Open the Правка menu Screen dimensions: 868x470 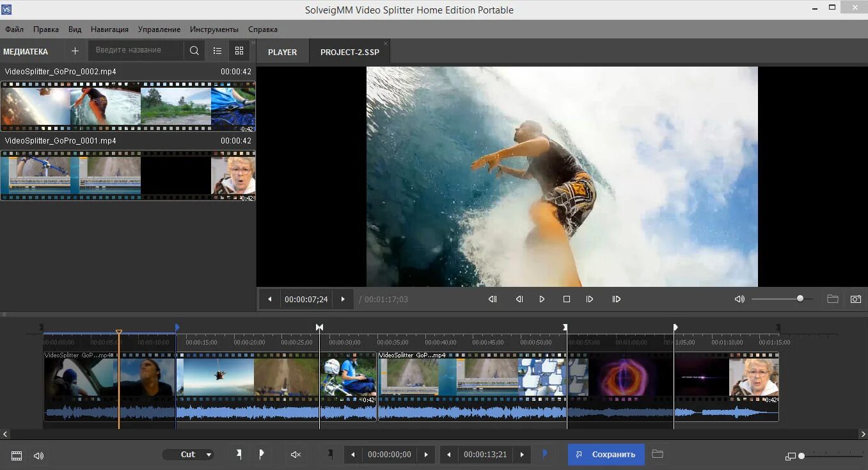coord(46,29)
